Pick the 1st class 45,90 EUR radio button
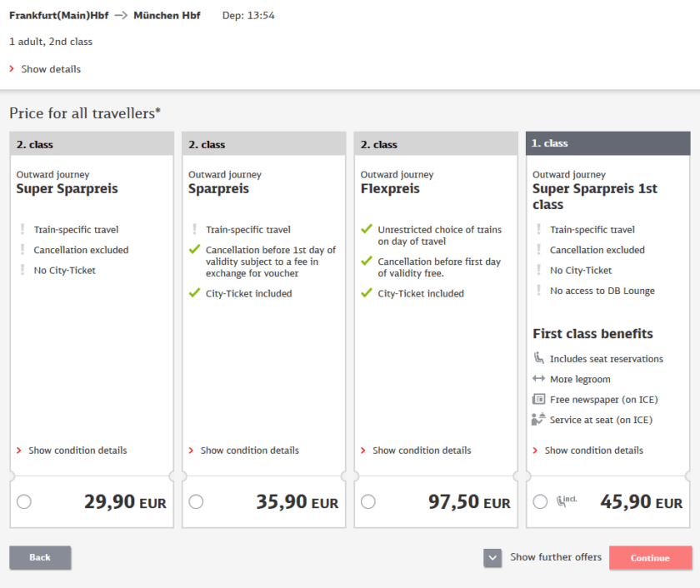The width and height of the screenshot is (700, 588). [x=540, y=501]
